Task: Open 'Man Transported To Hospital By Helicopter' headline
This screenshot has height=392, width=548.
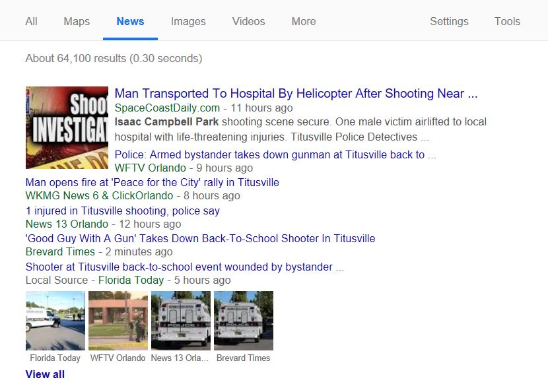Action: click(x=296, y=93)
